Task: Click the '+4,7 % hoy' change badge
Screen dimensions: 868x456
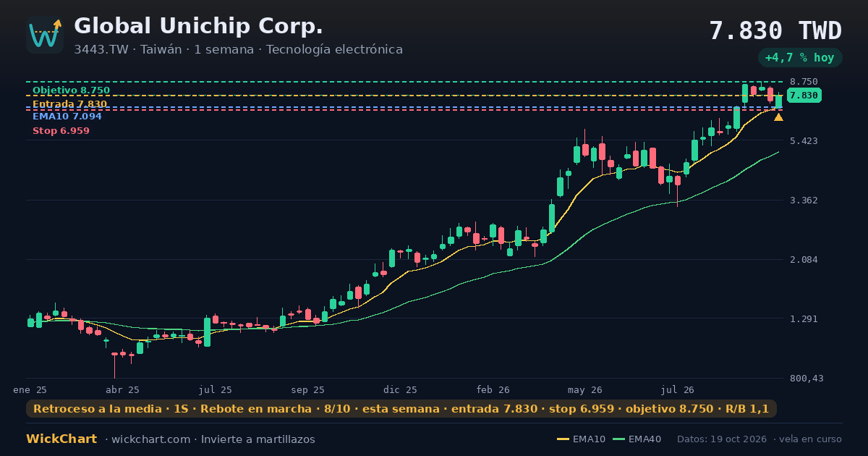Action: pos(800,58)
